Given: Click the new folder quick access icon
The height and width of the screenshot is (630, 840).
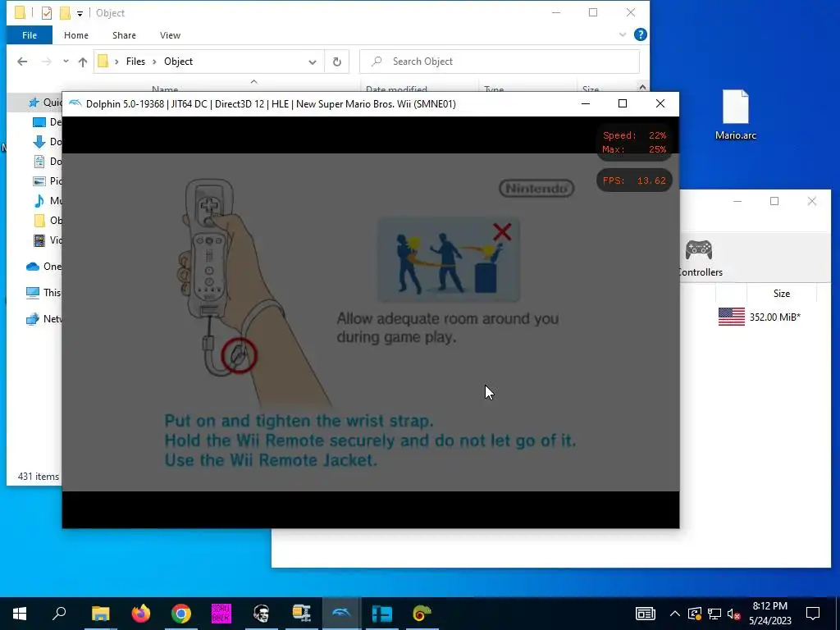Looking at the screenshot, I should tap(65, 13).
